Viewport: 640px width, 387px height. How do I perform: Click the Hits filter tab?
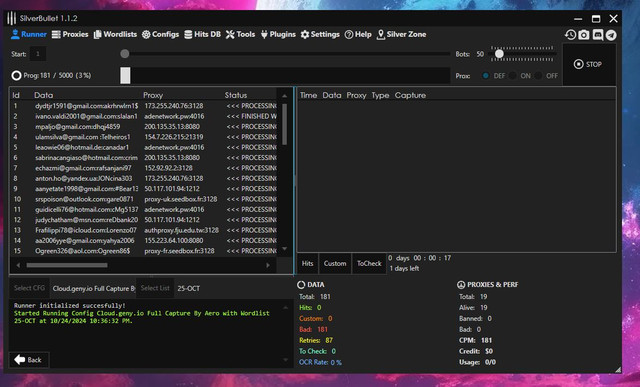pos(307,264)
